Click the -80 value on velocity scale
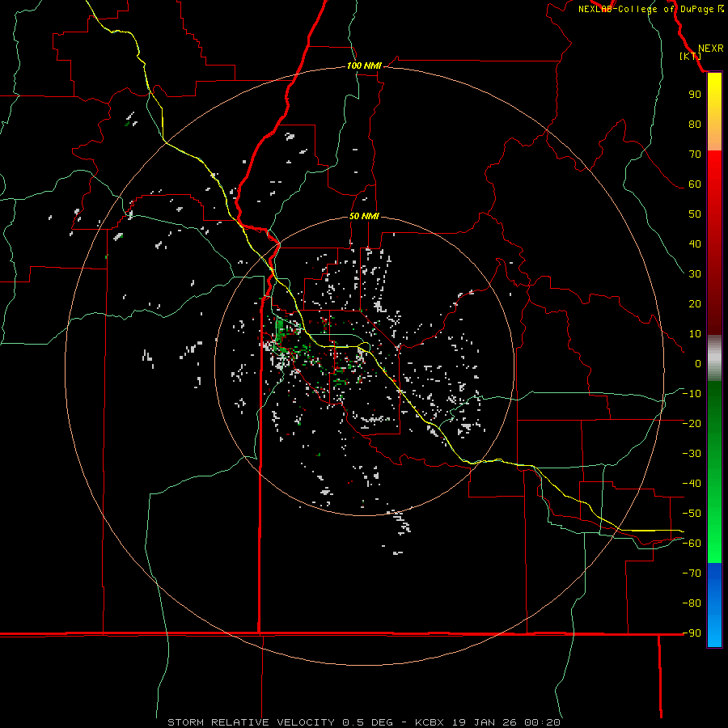Image resolution: width=728 pixels, height=728 pixels. click(692, 603)
